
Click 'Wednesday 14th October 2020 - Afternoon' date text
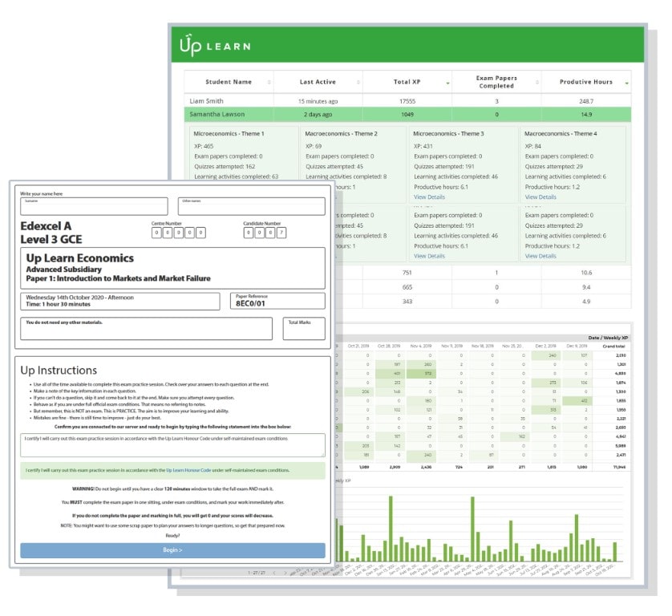(x=79, y=298)
